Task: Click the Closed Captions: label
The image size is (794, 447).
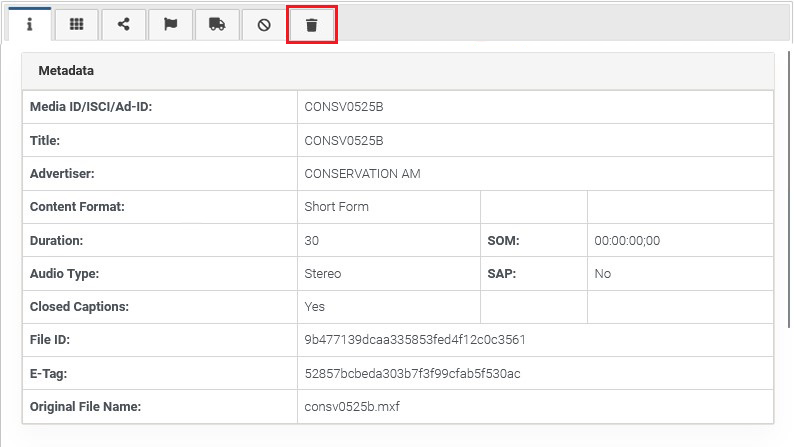Action: 79,307
